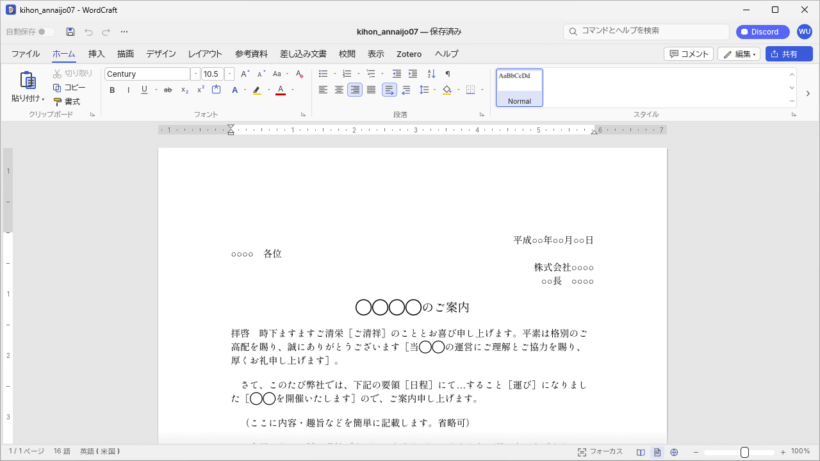Screen dimensions: 820x461
Task: Click the command and help search box
Action: 646,31
